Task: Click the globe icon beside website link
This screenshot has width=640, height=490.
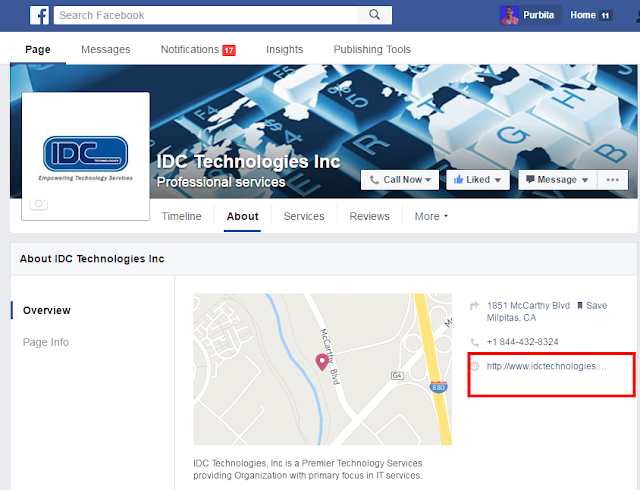Action: pyautogui.click(x=475, y=366)
